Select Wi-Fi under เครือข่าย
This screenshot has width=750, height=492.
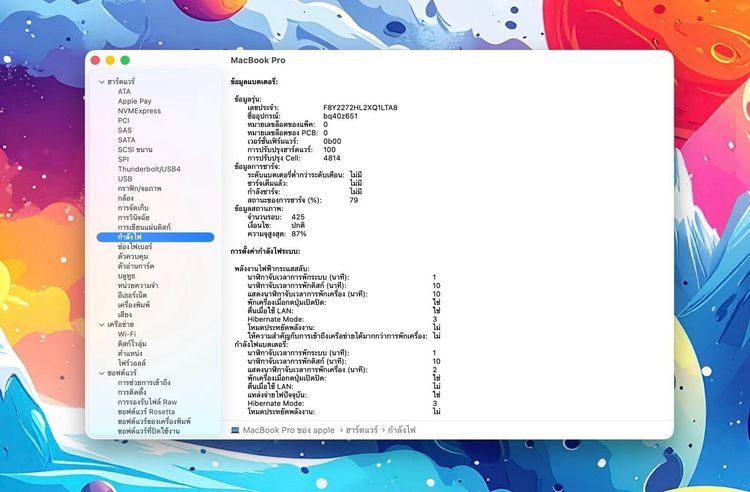pos(127,334)
